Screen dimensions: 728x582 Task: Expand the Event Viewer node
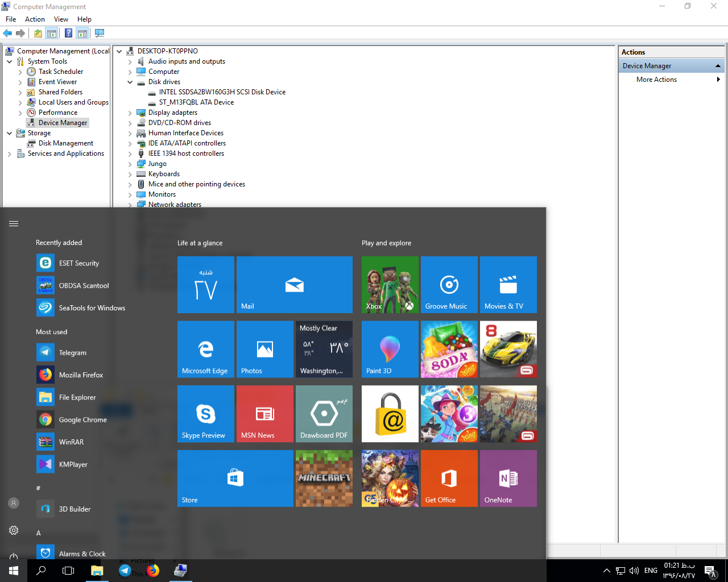(20, 82)
